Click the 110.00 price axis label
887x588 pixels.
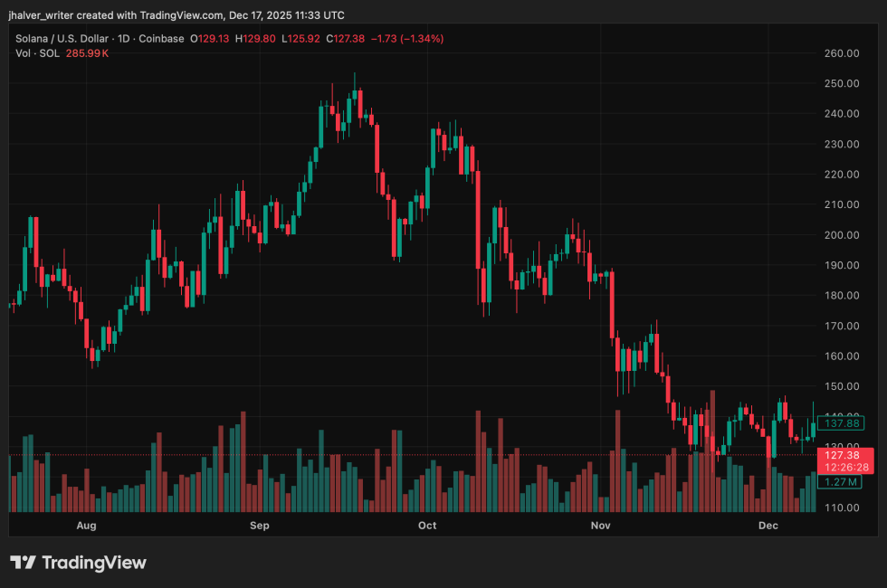click(x=842, y=507)
